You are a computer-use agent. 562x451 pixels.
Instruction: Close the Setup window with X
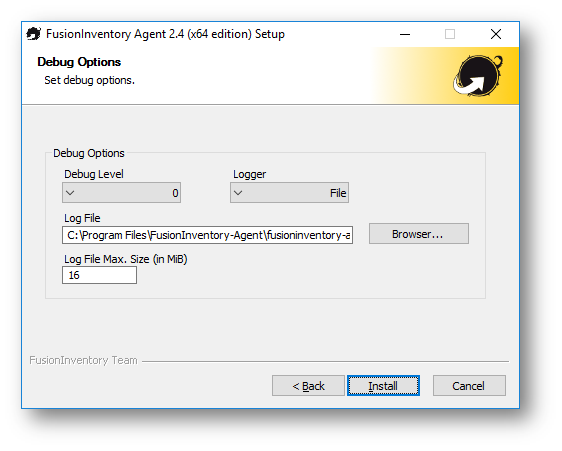pyautogui.click(x=496, y=34)
